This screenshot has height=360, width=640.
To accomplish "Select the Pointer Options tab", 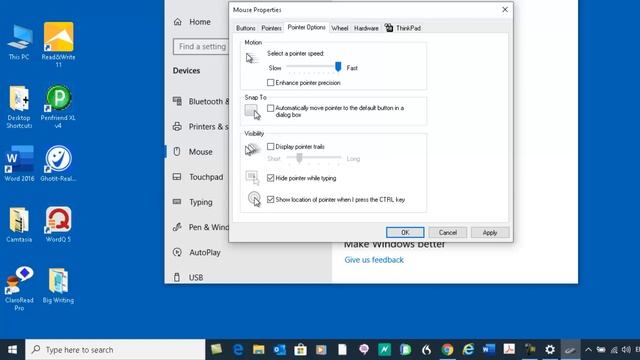I will tap(306, 27).
